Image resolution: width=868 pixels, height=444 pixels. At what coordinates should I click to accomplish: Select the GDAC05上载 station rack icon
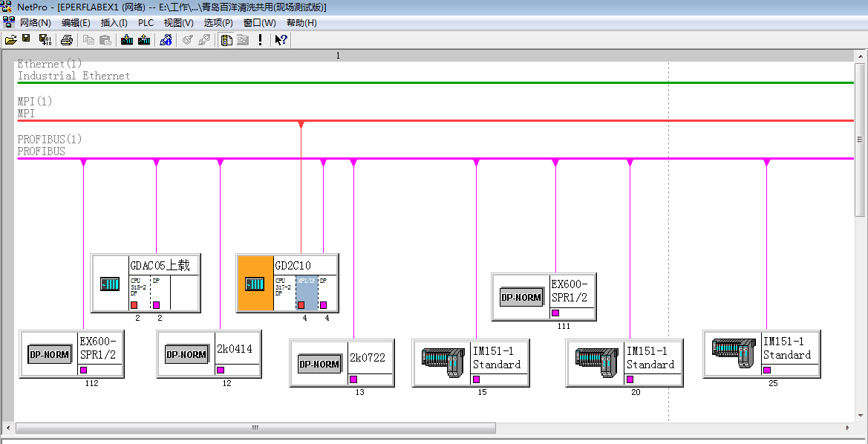pos(110,284)
